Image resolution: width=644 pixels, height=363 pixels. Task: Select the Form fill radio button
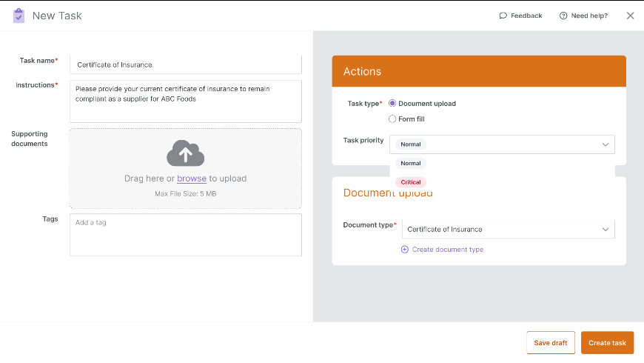(392, 119)
